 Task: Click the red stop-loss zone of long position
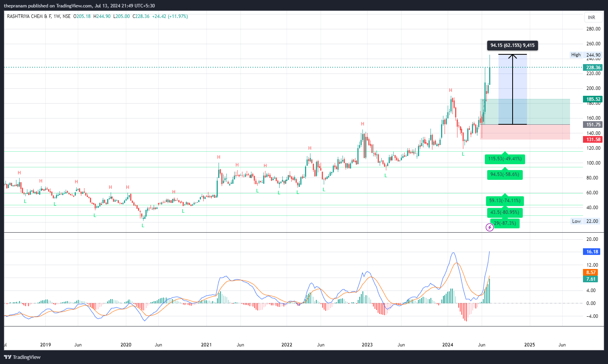click(525, 132)
